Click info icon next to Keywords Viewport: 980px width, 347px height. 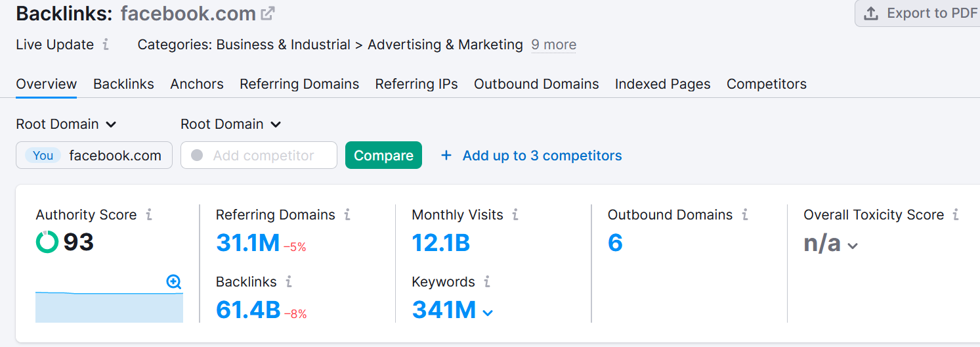pos(487,282)
